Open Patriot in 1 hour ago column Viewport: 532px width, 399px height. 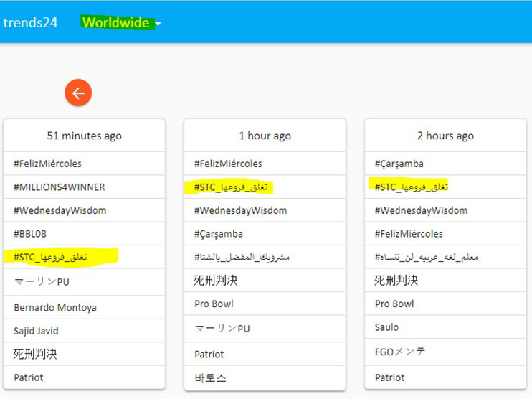[x=209, y=355]
